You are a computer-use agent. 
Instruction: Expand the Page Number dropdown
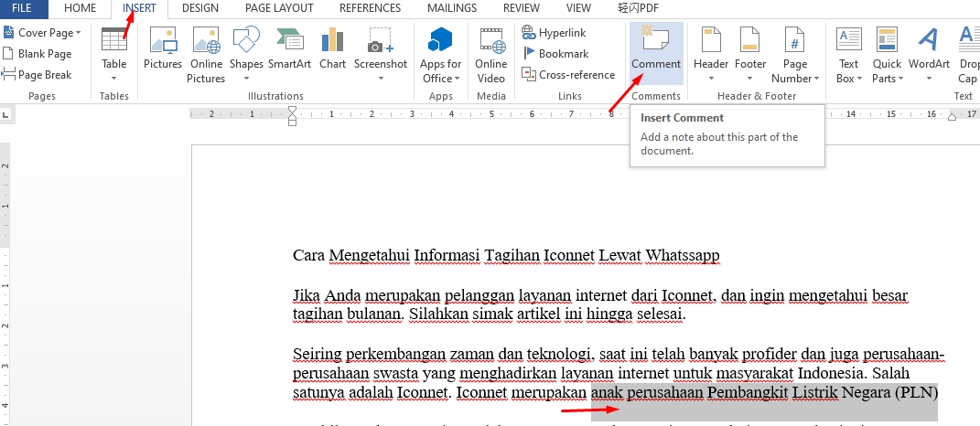pyautogui.click(x=795, y=55)
